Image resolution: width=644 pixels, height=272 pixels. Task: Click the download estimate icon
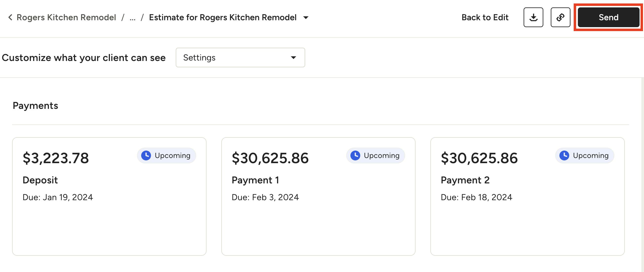point(533,17)
